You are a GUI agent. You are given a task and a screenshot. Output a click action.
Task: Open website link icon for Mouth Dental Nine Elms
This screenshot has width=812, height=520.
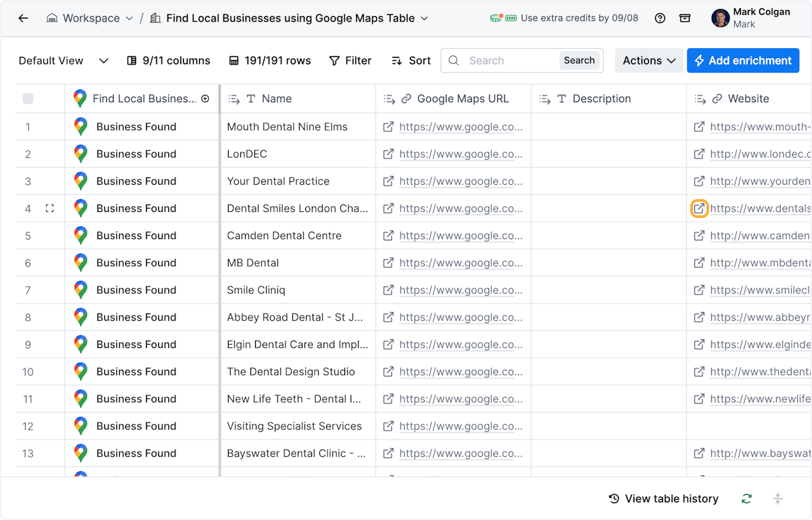pyautogui.click(x=699, y=127)
